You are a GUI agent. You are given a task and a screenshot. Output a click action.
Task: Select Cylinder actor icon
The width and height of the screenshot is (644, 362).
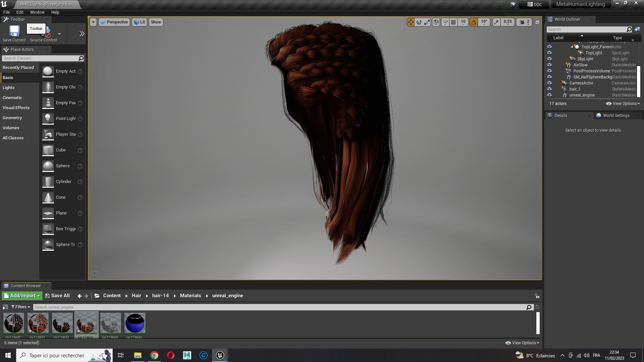tap(48, 182)
